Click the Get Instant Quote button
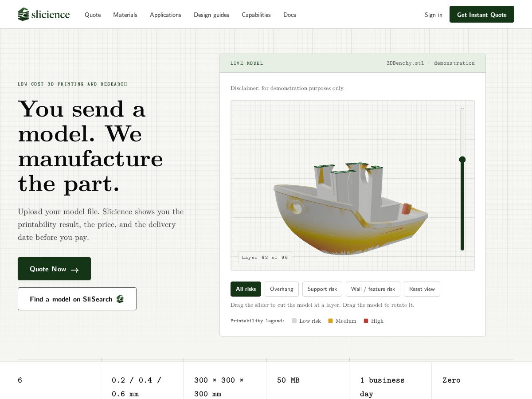Viewport: 532px width, 399px height. click(x=482, y=14)
